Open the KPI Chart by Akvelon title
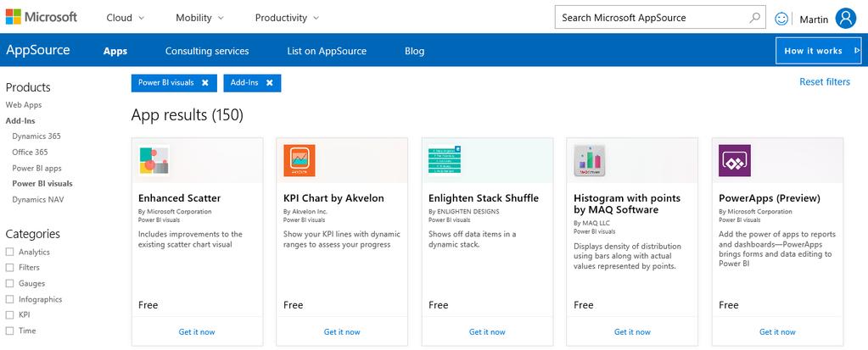This screenshot has height=350, width=868. [x=333, y=198]
